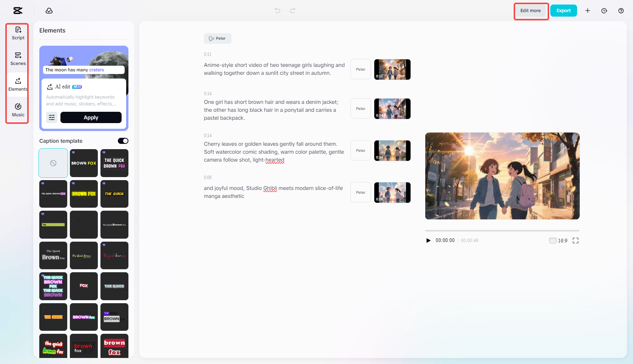Click the Edit more button

[x=531, y=11]
